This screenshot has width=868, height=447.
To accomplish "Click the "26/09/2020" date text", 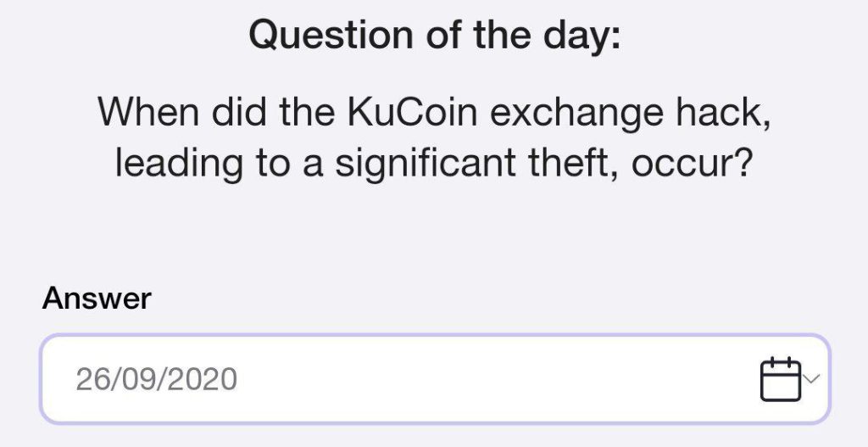I will click(x=157, y=379).
